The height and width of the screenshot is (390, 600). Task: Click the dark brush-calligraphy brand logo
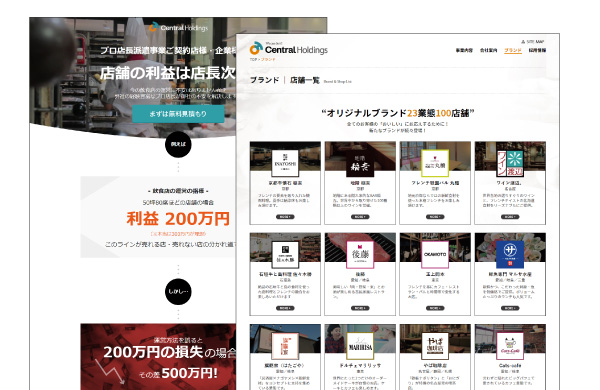tap(360, 163)
